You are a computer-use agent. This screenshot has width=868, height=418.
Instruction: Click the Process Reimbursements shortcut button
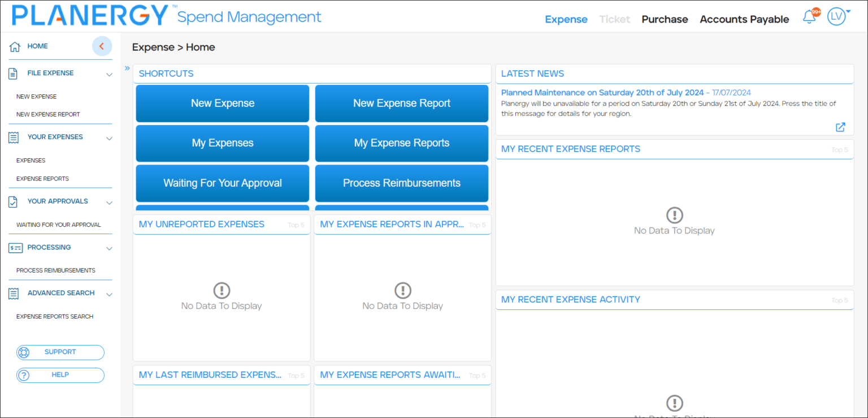401,183
